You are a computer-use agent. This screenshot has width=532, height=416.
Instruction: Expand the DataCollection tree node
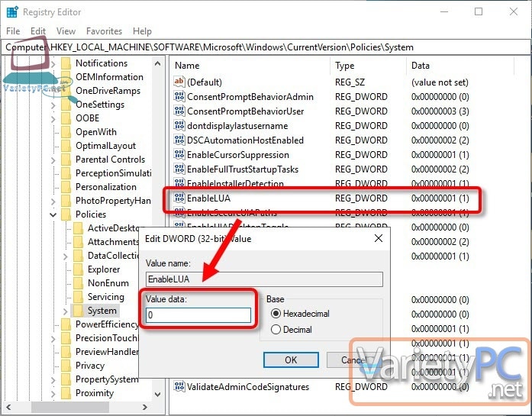(x=66, y=256)
